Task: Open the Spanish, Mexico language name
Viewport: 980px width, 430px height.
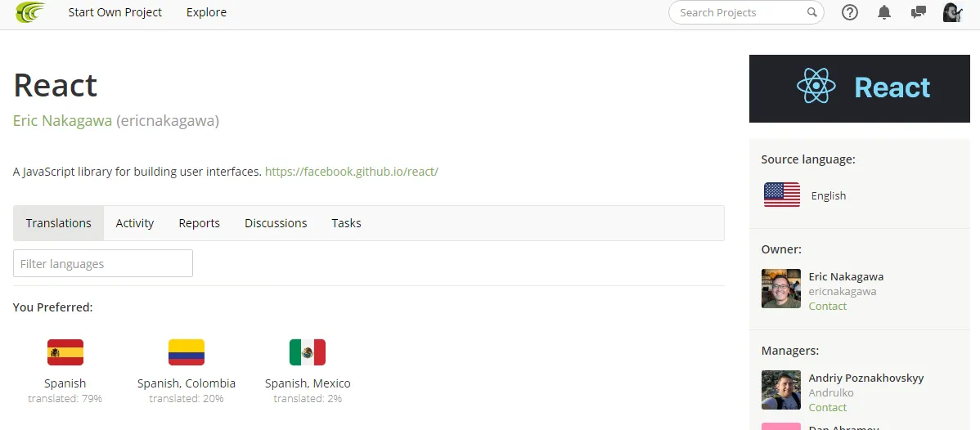Action: pyautogui.click(x=308, y=383)
